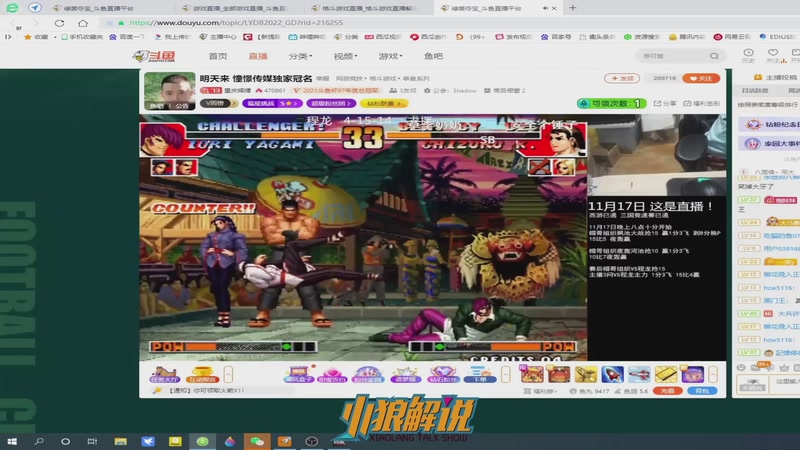Image resolution: width=800 pixels, height=450 pixels.
Task: Click the 主播投稿 link
Action: tap(776, 77)
